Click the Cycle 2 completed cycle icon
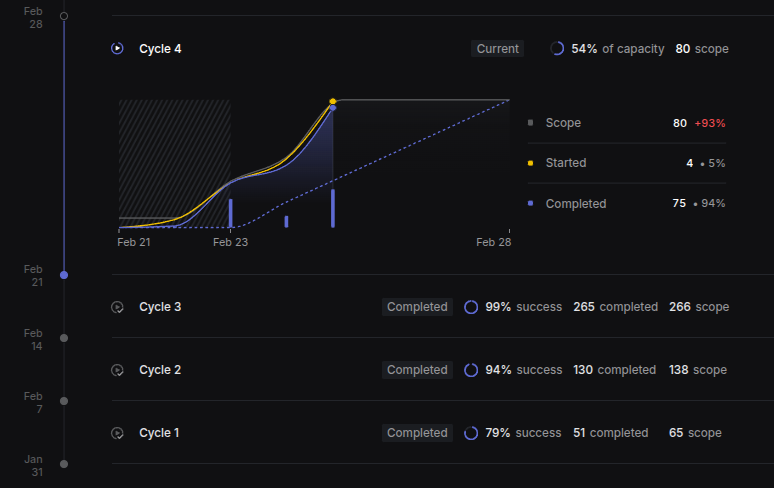Screen dimensions: 774x488 [117, 370]
